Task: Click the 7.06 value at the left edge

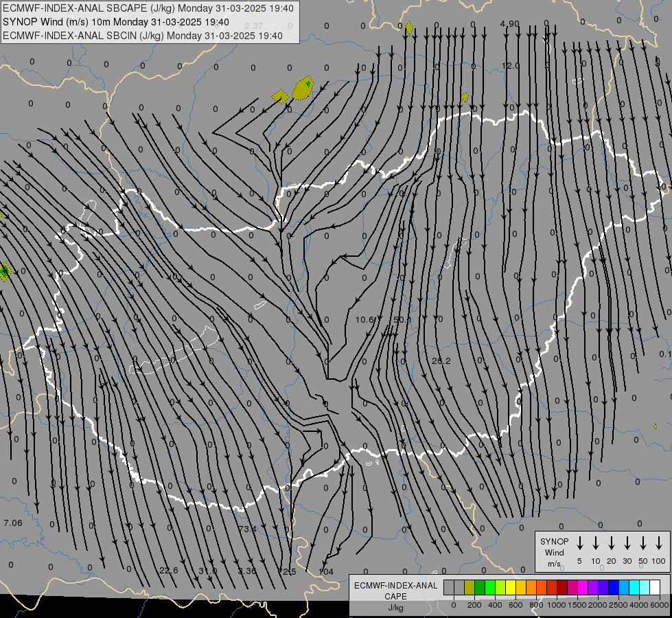Action: (13, 523)
